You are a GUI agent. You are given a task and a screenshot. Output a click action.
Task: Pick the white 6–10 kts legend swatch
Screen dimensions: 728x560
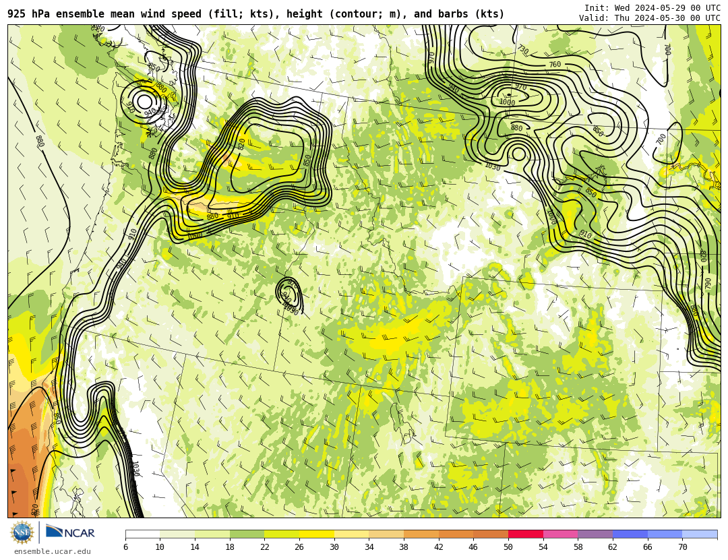point(142,534)
